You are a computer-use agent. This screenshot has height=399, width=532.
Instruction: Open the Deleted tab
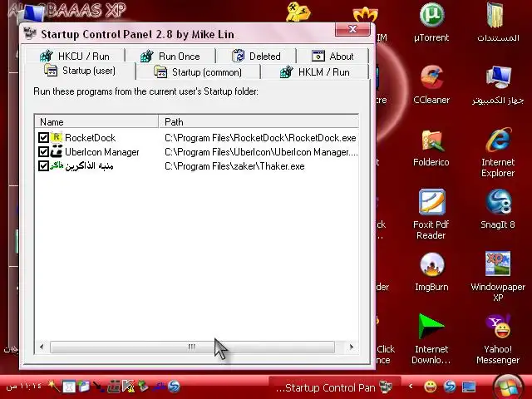[x=257, y=56]
